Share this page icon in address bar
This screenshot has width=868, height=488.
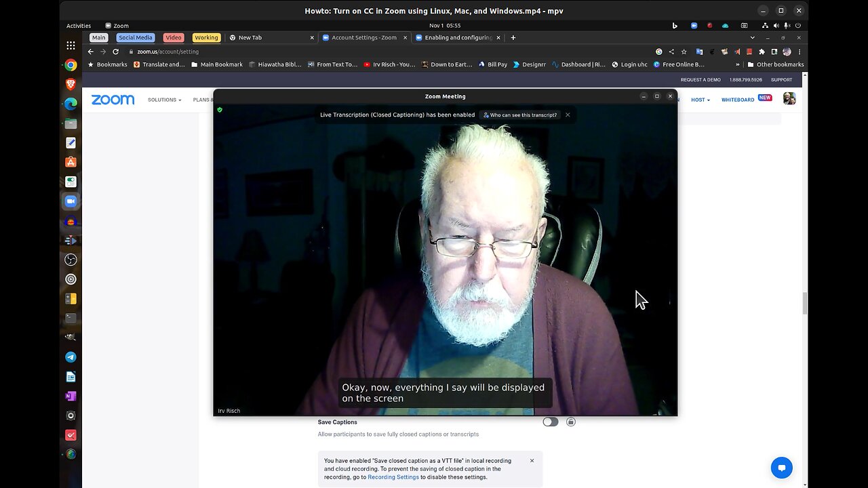coord(671,52)
